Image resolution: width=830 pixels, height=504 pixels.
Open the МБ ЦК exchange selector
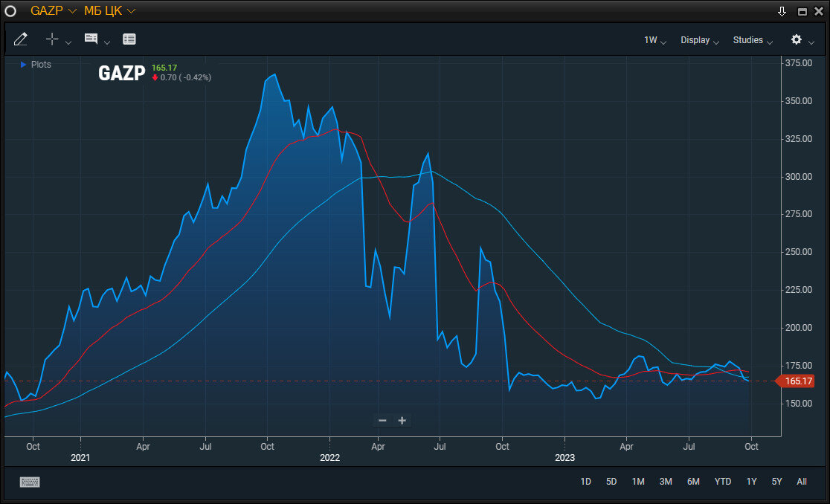(109, 10)
